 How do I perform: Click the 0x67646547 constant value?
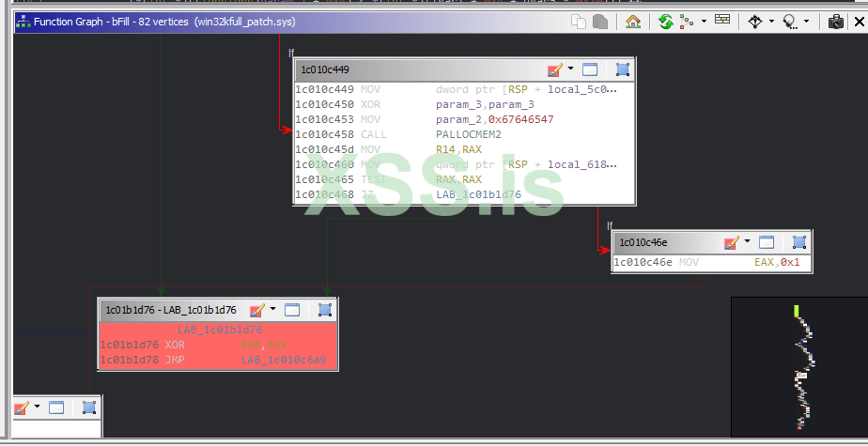(520, 119)
